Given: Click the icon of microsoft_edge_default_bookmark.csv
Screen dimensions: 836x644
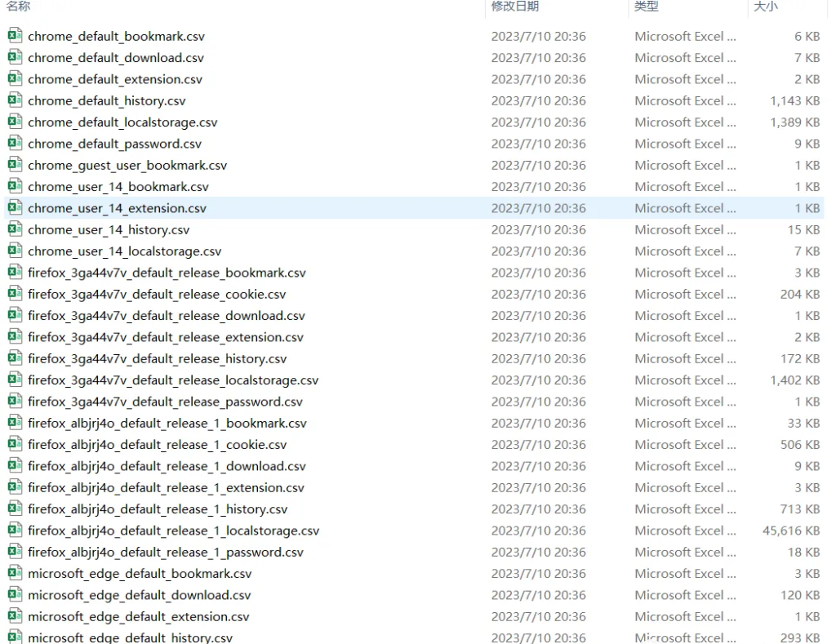Looking at the screenshot, I should click(15, 573).
